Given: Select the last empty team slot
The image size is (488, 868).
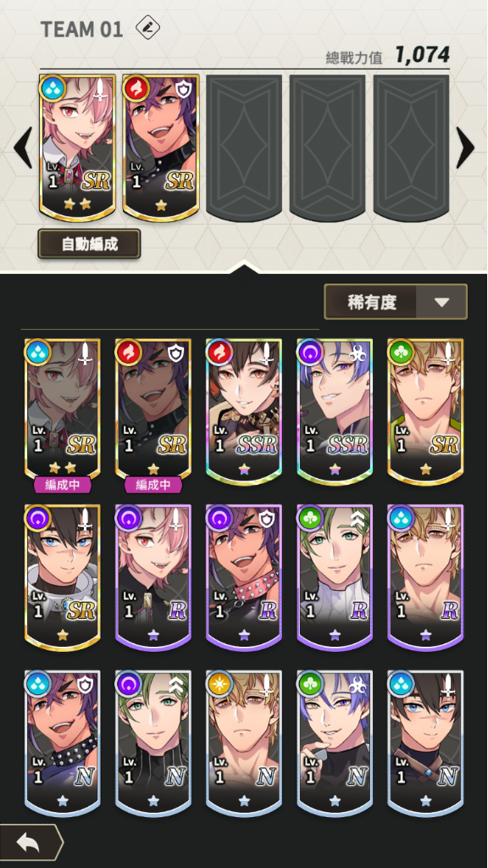Looking at the screenshot, I should tap(411, 148).
